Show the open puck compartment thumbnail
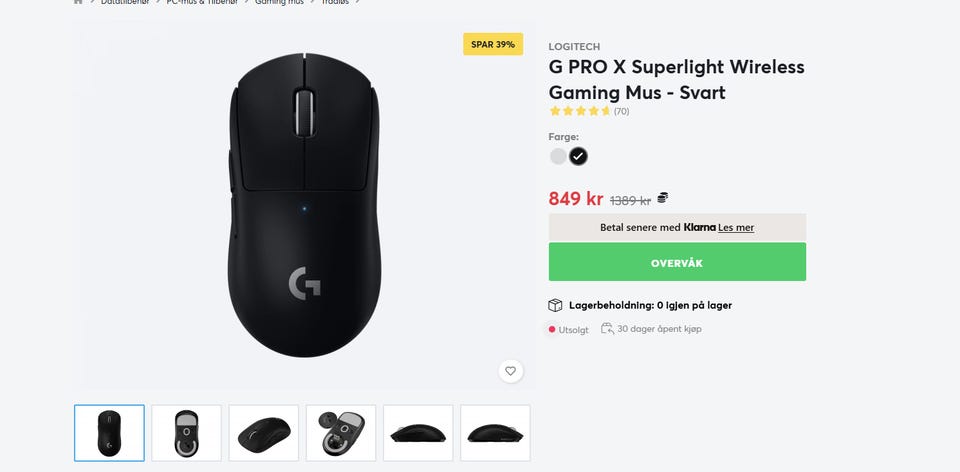The image size is (960, 472). tap(341, 433)
